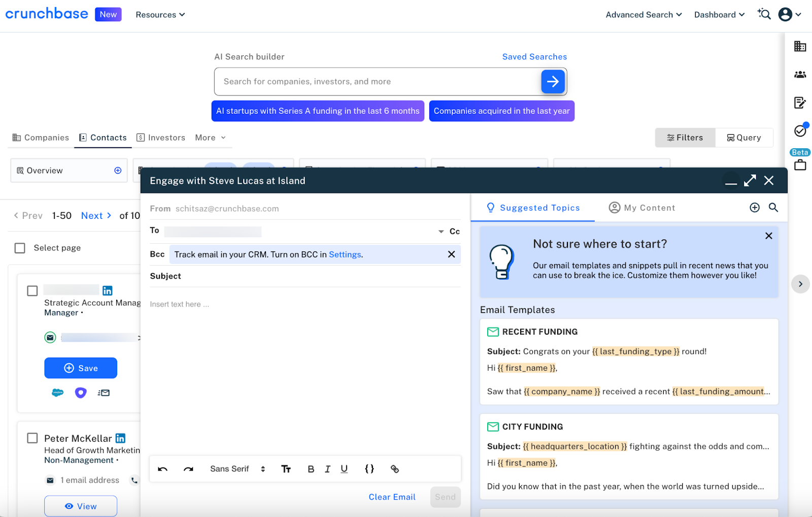Viewport: 812px width, 517px height.
Task: Open the Resources dropdown menu
Action: (x=160, y=15)
